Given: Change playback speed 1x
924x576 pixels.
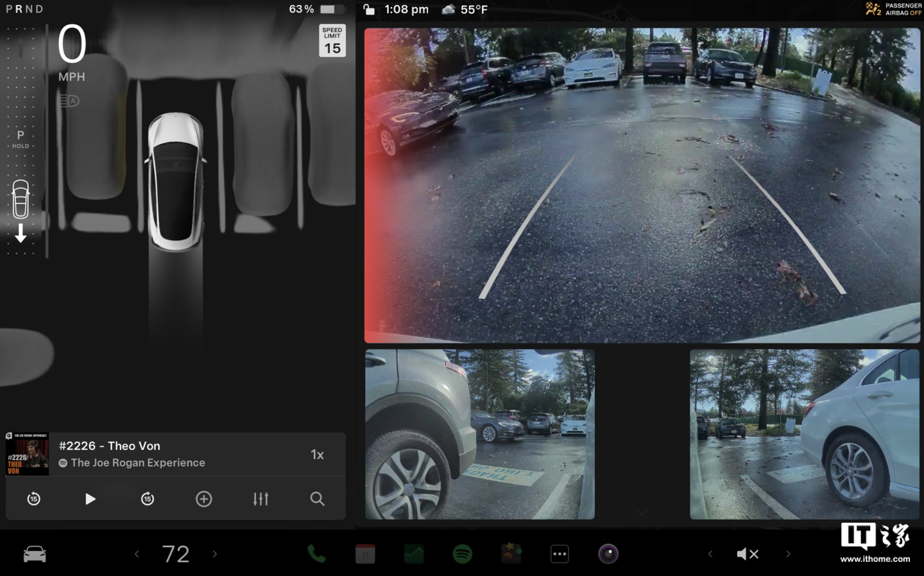Looking at the screenshot, I should click(317, 455).
